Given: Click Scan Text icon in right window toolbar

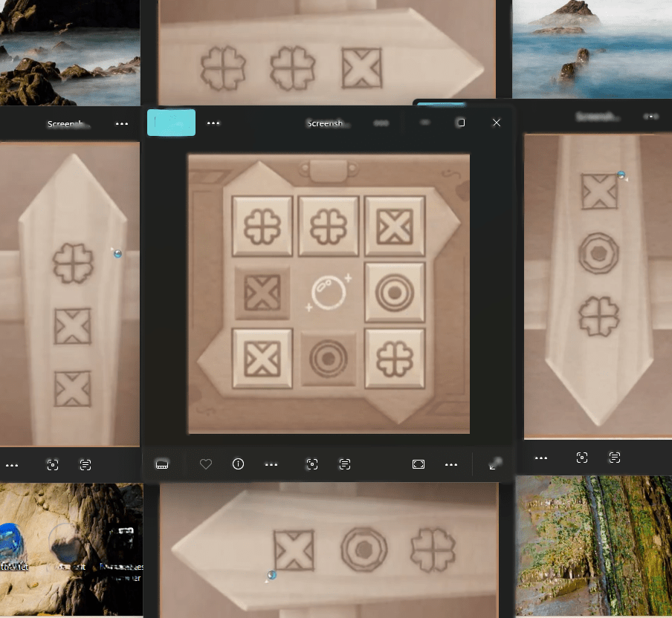Looking at the screenshot, I should (x=615, y=458).
